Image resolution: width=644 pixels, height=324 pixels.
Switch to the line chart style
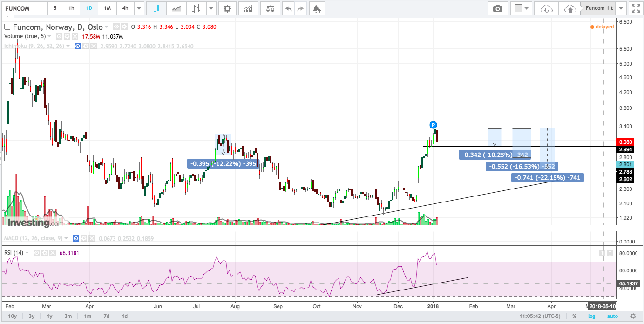tap(176, 8)
